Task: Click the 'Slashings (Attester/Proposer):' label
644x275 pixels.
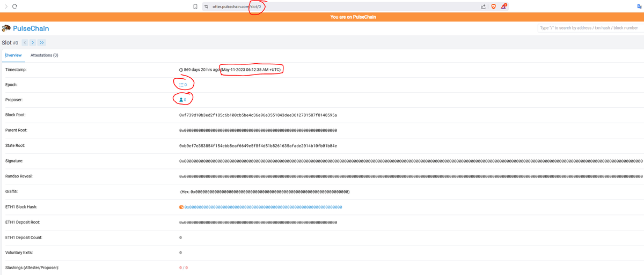Action: 32,267
